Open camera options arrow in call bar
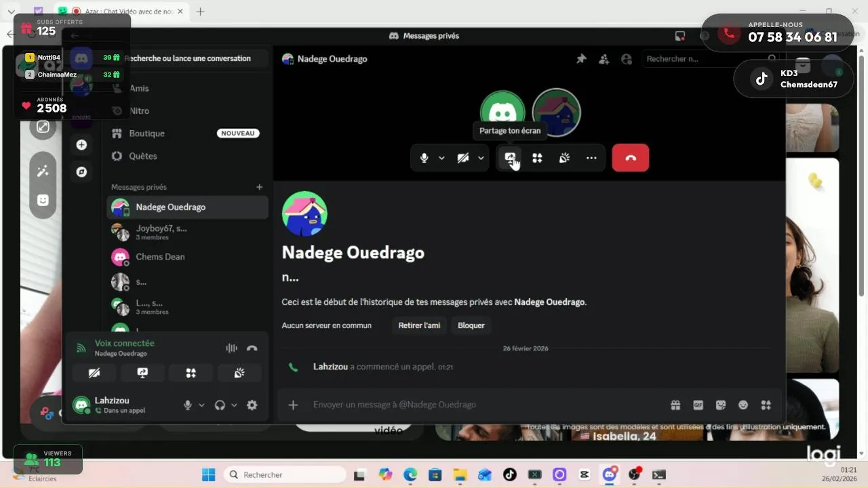 click(x=481, y=158)
